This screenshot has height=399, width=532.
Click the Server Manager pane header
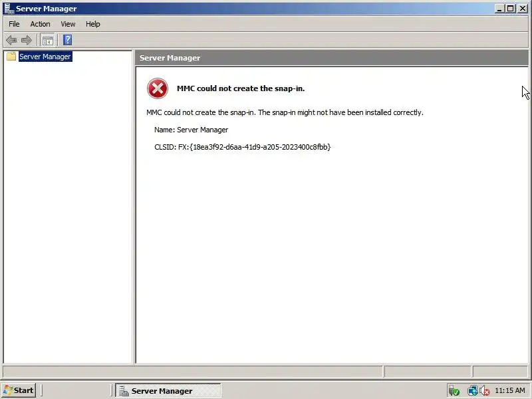[331, 58]
